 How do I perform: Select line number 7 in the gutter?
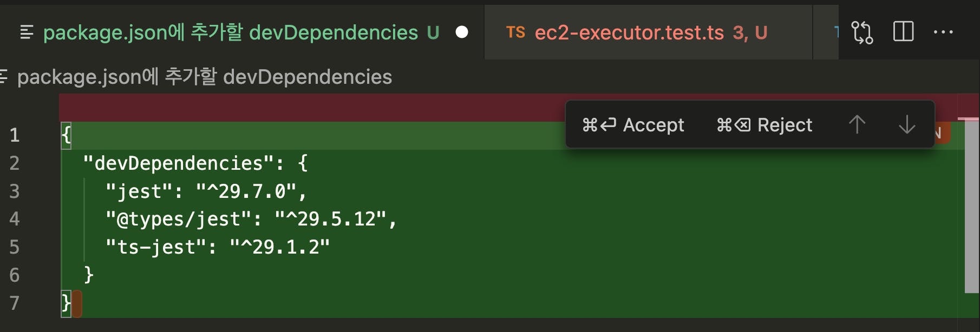[x=15, y=303]
